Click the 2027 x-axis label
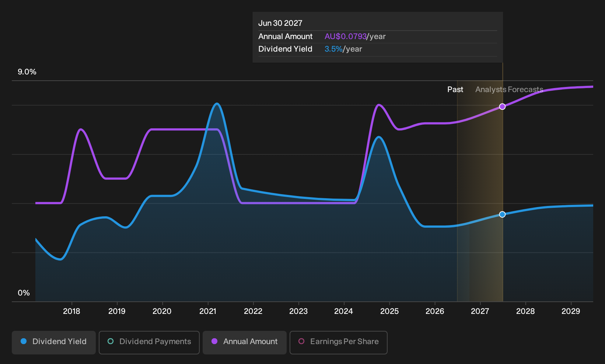Image resolution: width=605 pixels, height=364 pixels. [x=480, y=311]
